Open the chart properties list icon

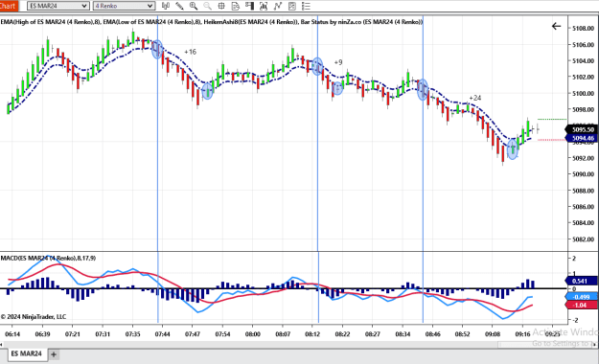click(306, 6)
